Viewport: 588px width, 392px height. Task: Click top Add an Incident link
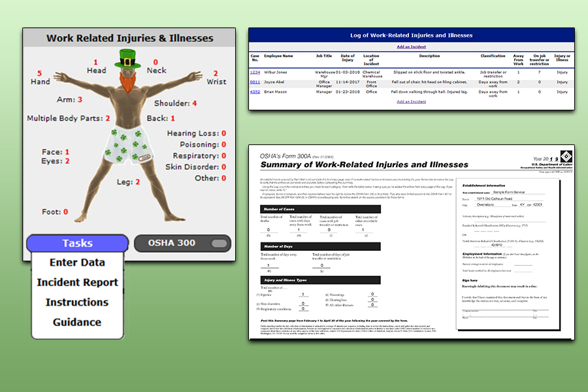[x=411, y=47]
